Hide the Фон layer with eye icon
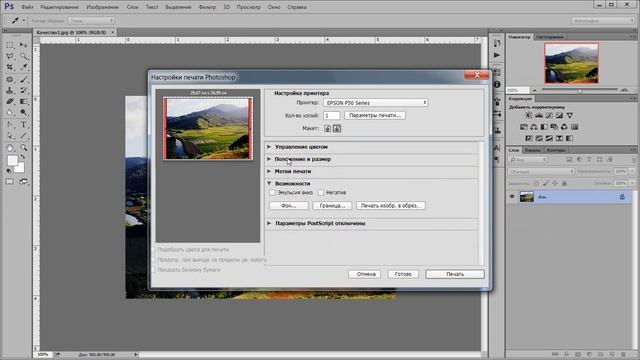The image size is (640, 360). (x=512, y=197)
